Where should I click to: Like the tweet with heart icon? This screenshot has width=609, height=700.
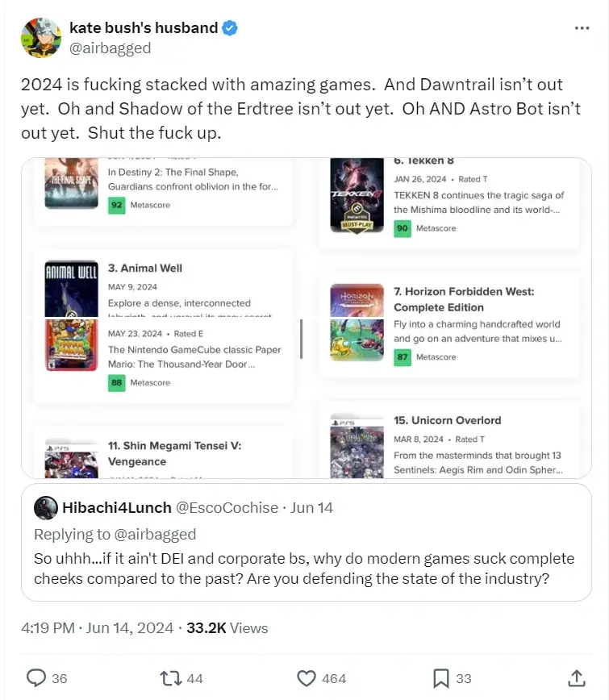click(307, 677)
